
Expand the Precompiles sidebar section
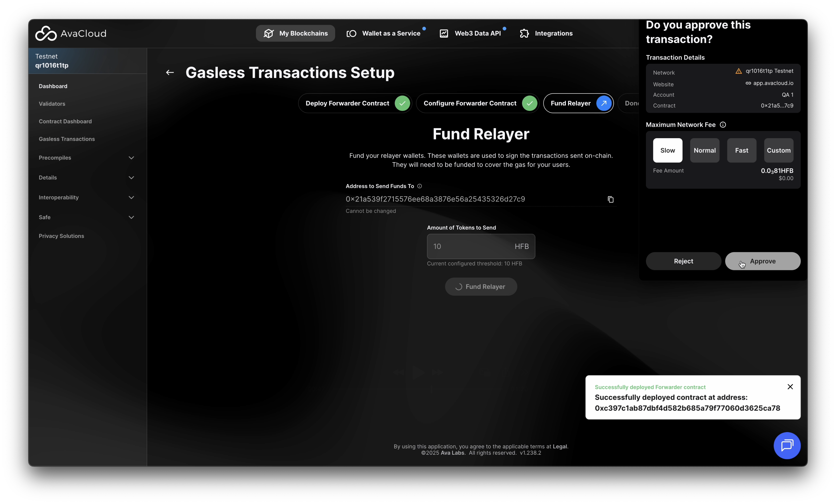pyautogui.click(x=131, y=158)
